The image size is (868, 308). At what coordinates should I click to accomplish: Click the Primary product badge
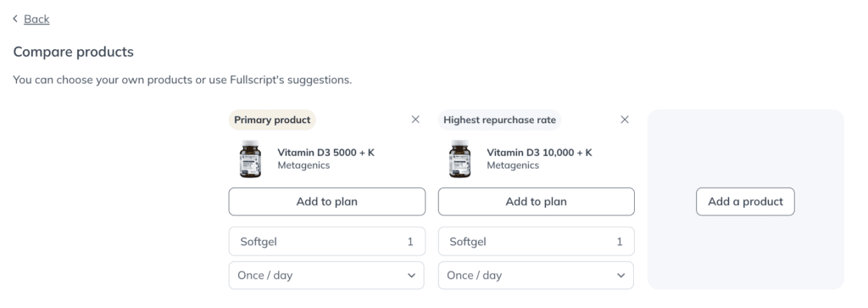272,120
